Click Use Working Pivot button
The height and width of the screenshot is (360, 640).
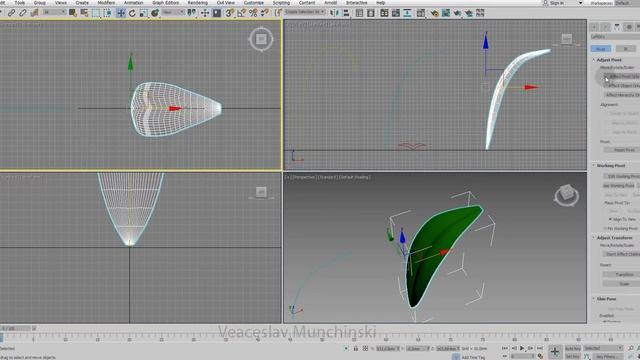click(x=620, y=185)
